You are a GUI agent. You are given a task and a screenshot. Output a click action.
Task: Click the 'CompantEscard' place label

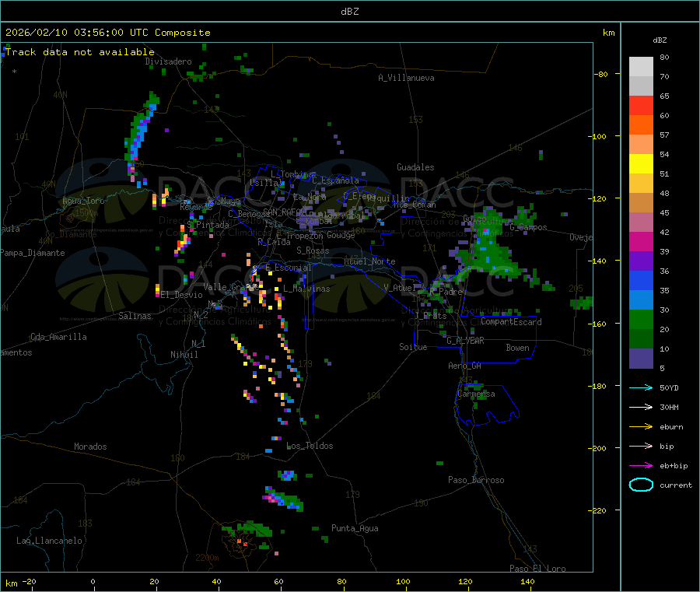pyautogui.click(x=511, y=322)
